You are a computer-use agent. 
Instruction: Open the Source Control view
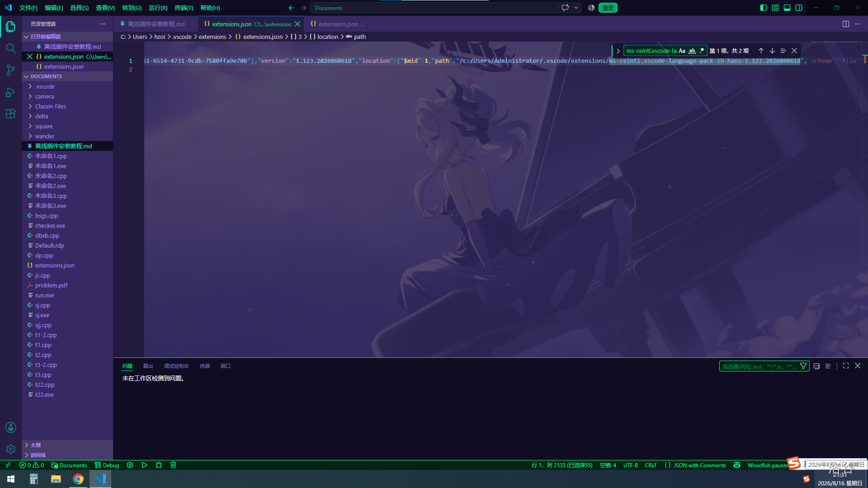11,70
